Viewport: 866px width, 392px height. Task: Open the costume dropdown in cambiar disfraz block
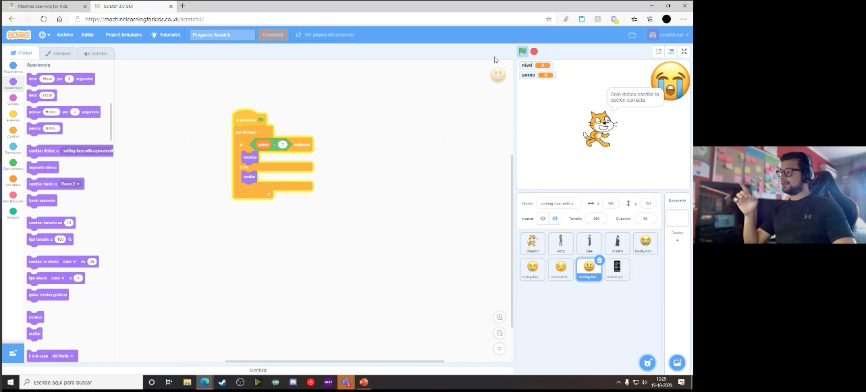[x=87, y=151]
